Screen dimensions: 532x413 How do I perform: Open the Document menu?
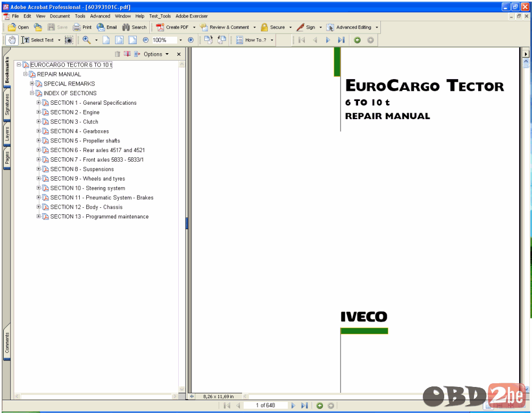[60, 16]
